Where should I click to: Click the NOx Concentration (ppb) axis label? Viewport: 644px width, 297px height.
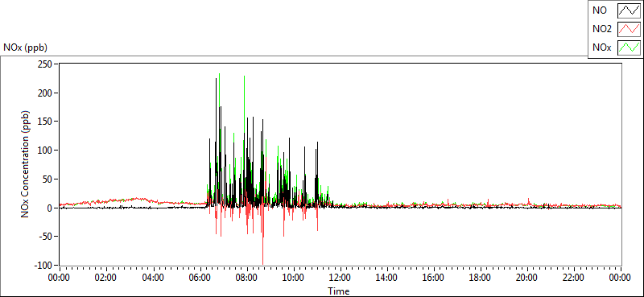click(26, 164)
